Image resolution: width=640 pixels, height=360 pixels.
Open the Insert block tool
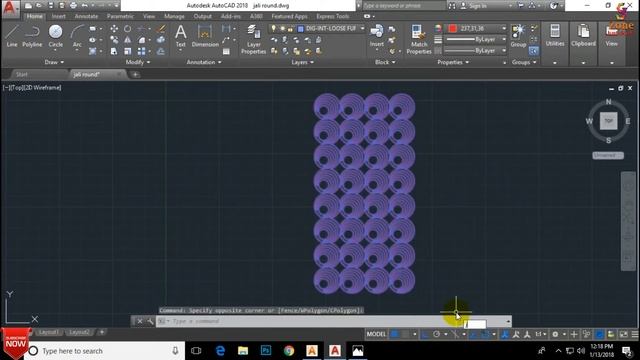pos(376,36)
